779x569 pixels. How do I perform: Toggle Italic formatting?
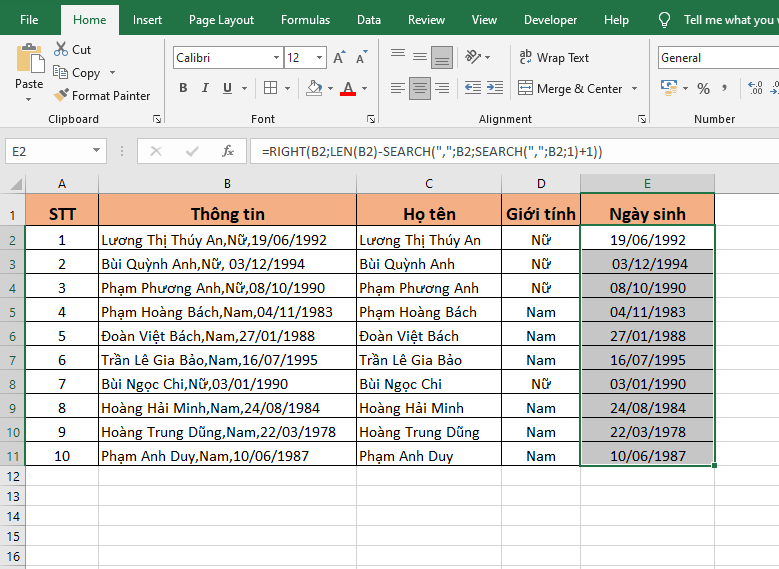tap(206, 88)
